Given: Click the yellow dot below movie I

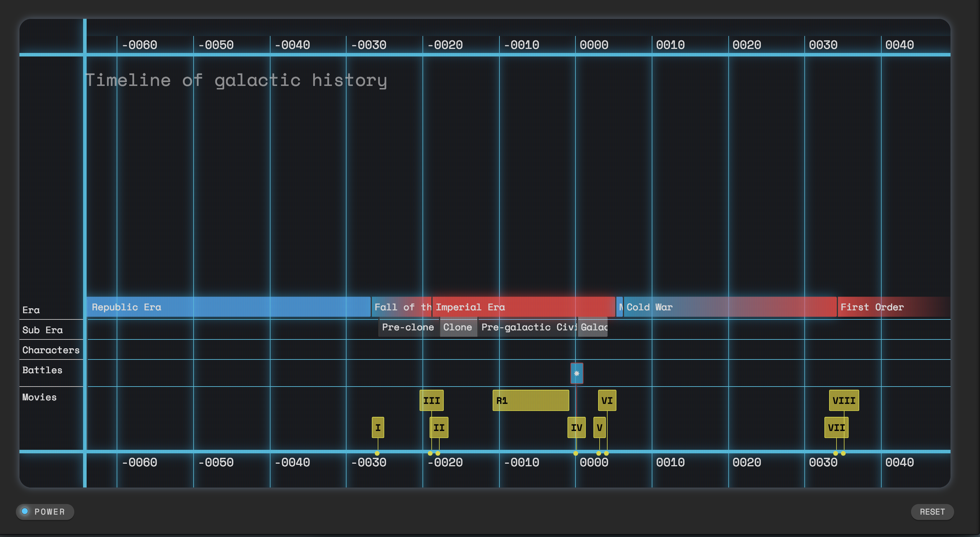Looking at the screenshot, I should tap(377, 453).
